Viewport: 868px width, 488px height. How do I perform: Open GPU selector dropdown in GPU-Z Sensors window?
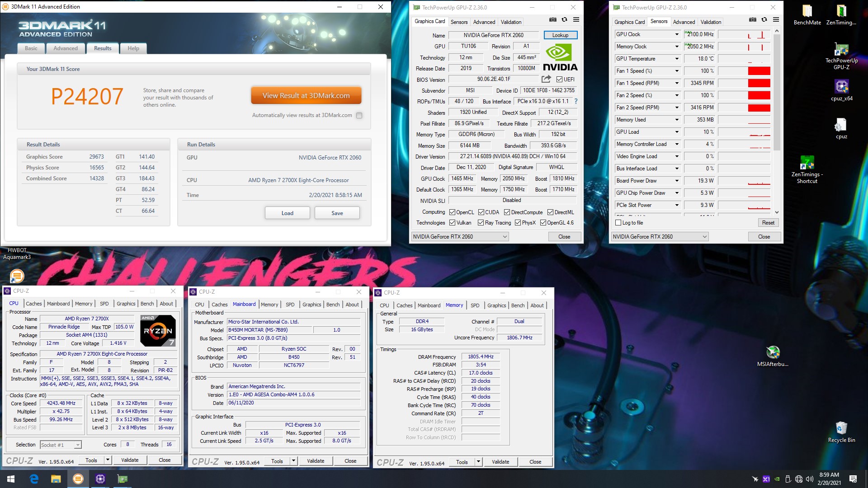point(660,237)
